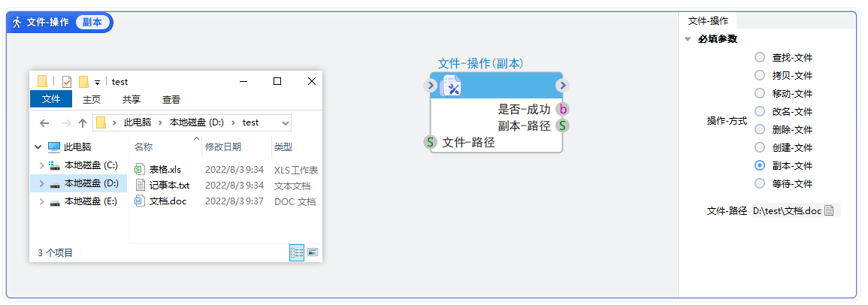Click the running figure icon in the header badge
The height and width of the screenshot is (305, 868).
[17, 22]
